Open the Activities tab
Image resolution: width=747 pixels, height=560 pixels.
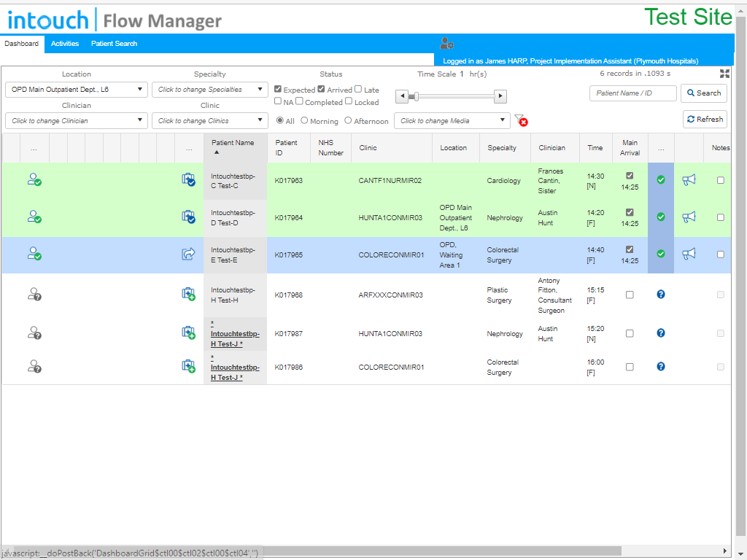[x=65, y=43]
